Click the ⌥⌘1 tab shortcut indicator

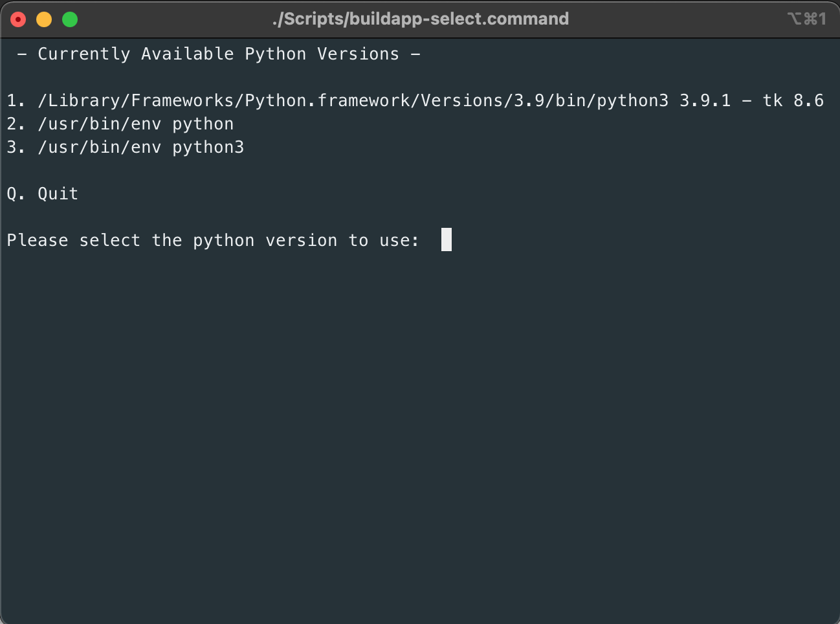click(805, 19)
